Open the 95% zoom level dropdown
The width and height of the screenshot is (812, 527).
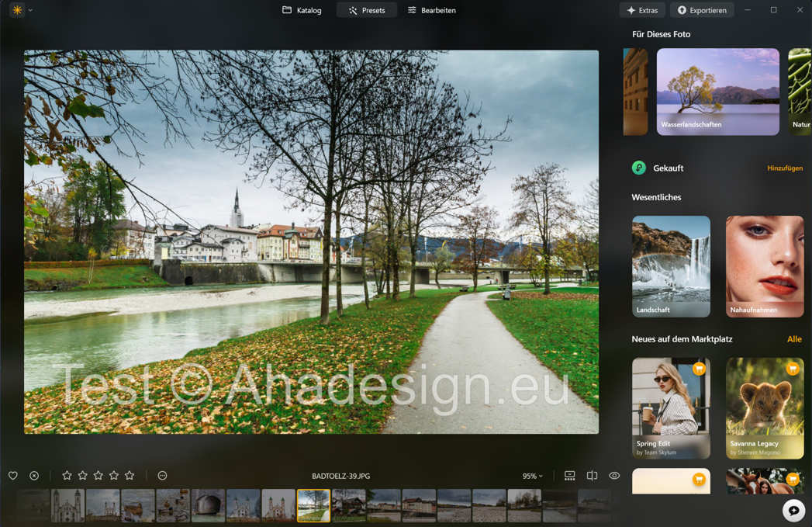pos(531,475)
